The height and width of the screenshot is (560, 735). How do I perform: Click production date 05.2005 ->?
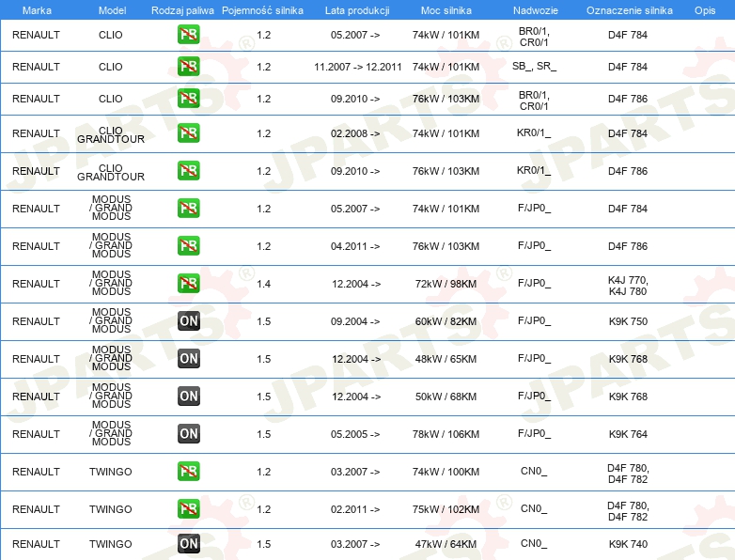pyautogui.click(x=355, y=434)
